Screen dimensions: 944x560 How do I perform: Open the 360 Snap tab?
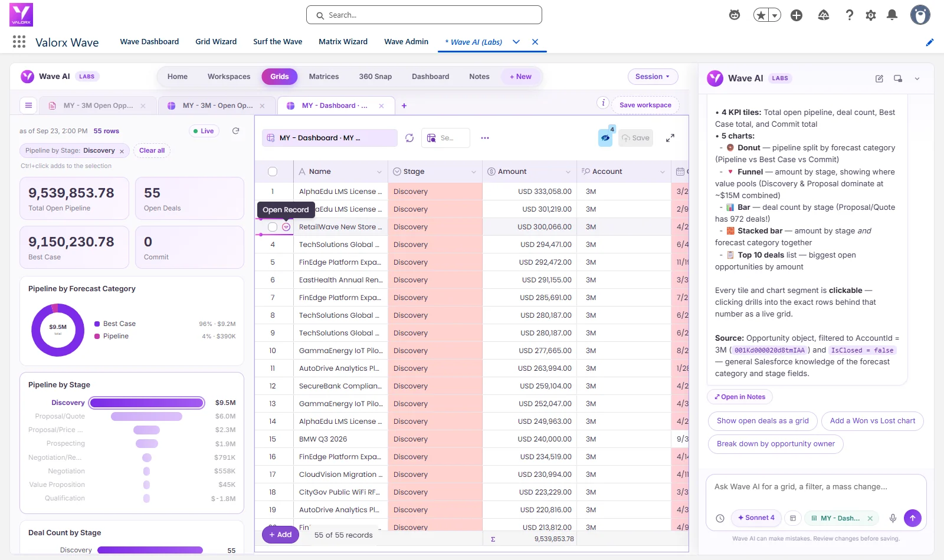[x=375, y=77]
